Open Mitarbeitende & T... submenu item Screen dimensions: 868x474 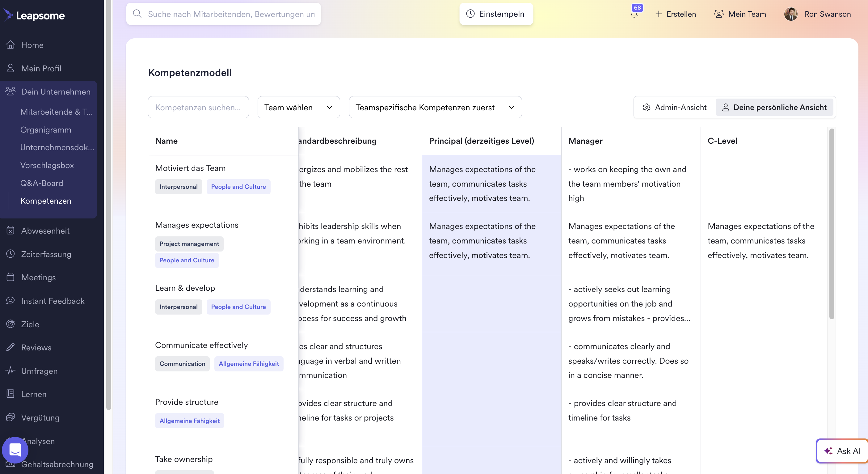coord(56,112)
